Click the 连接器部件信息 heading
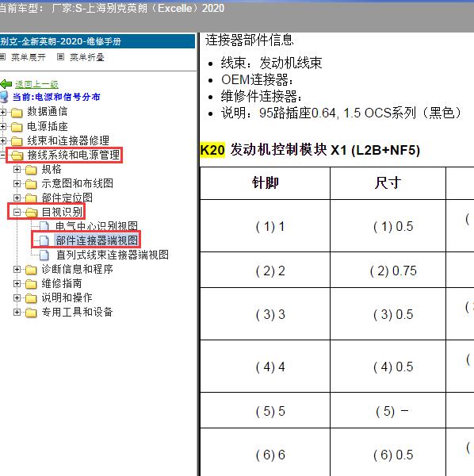 tap(250, 40)
